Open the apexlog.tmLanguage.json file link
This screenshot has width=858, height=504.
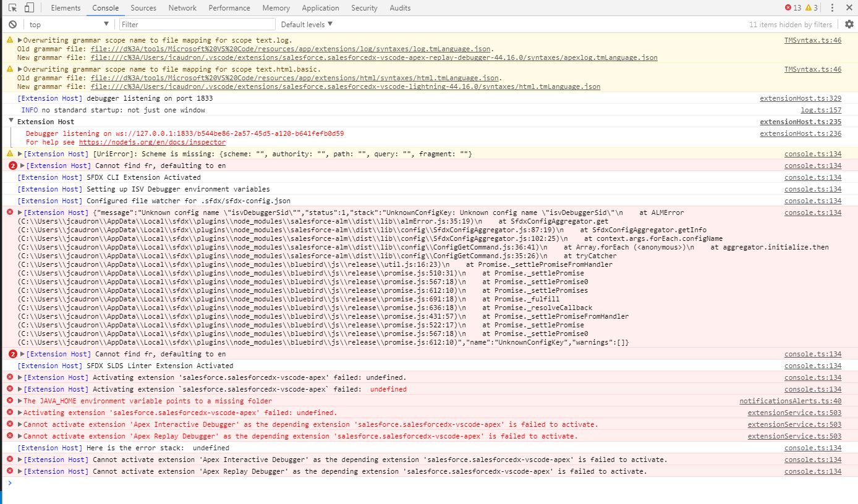click(x=374, y=57)
